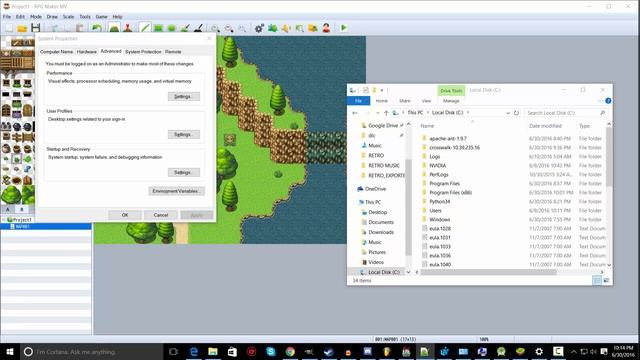Reset map to actual size

pos(242,28)
